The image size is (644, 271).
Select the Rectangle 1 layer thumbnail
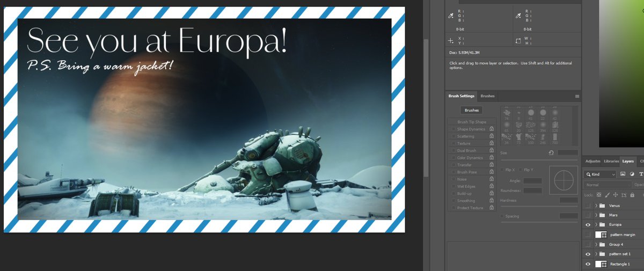click(601, 264)
